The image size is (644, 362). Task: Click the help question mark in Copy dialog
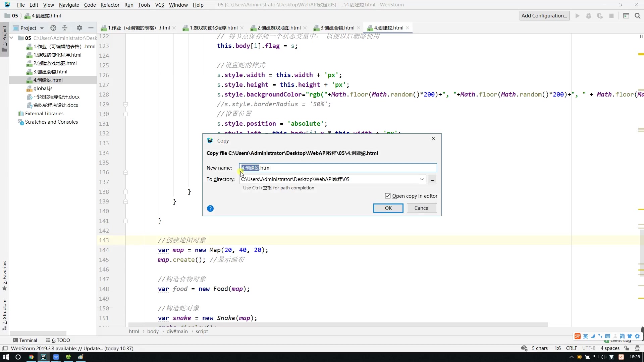210,208
